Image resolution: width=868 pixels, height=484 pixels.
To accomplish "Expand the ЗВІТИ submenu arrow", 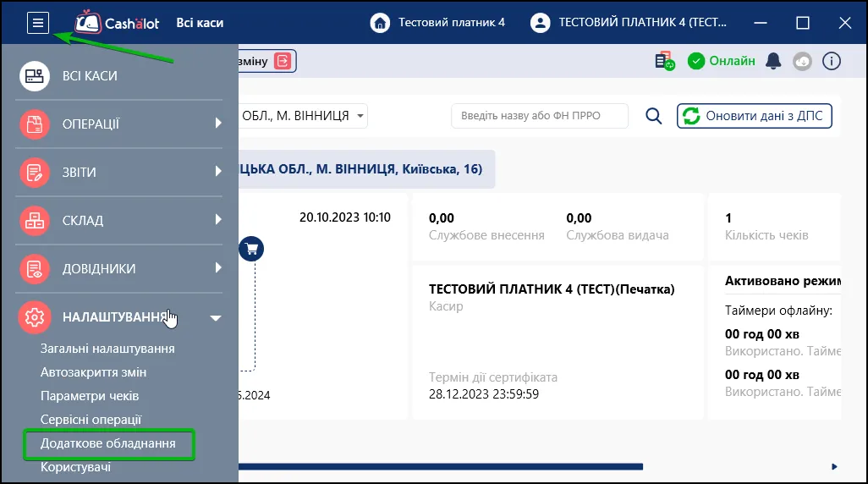I will click(x=218, y=171).
